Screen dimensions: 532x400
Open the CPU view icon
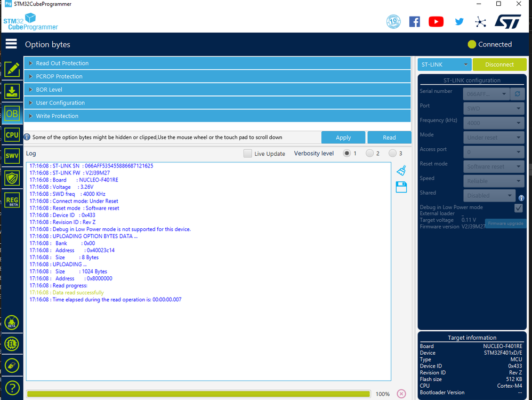(12, 135)
